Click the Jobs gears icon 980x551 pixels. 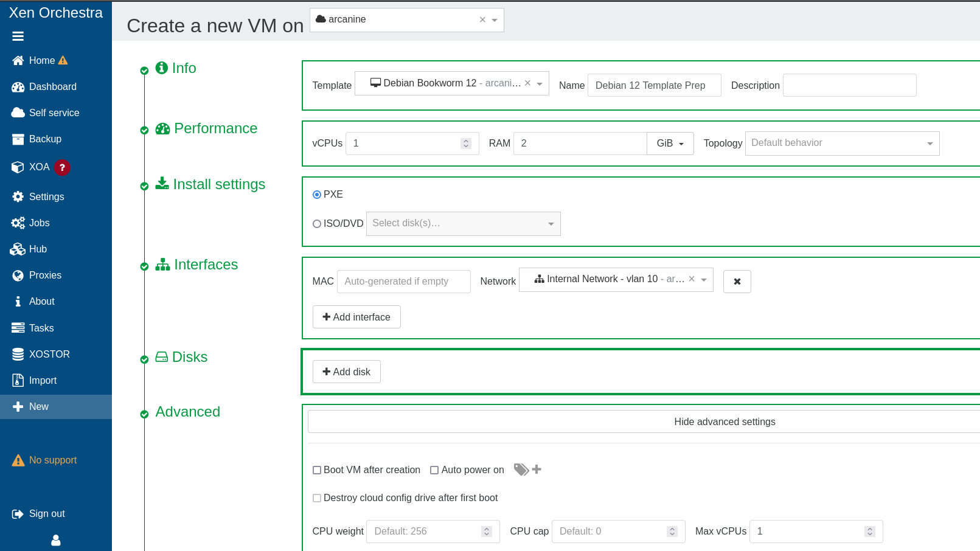click(x=18, y=223)
